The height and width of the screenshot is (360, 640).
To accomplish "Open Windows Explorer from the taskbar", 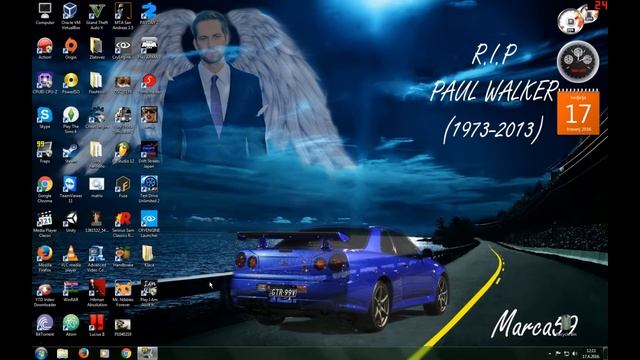I will [x=62, y=353].
